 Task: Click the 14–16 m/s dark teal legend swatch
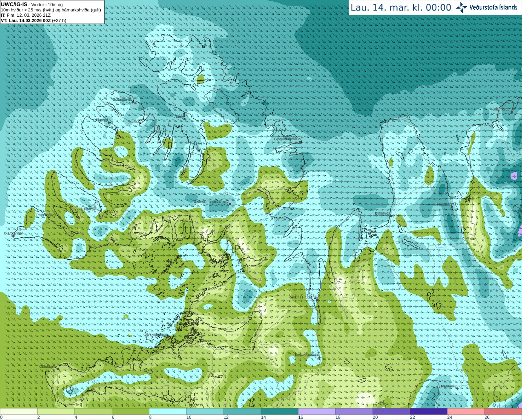pos(280,411)
